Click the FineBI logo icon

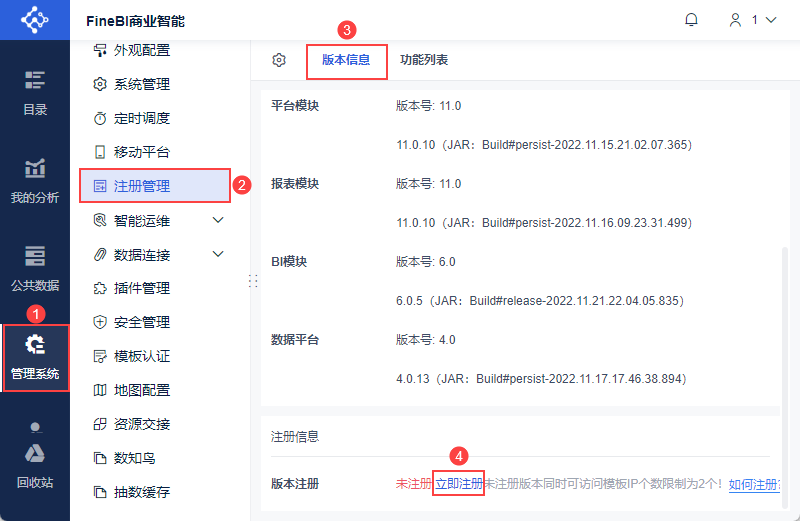tap(34, 20)
